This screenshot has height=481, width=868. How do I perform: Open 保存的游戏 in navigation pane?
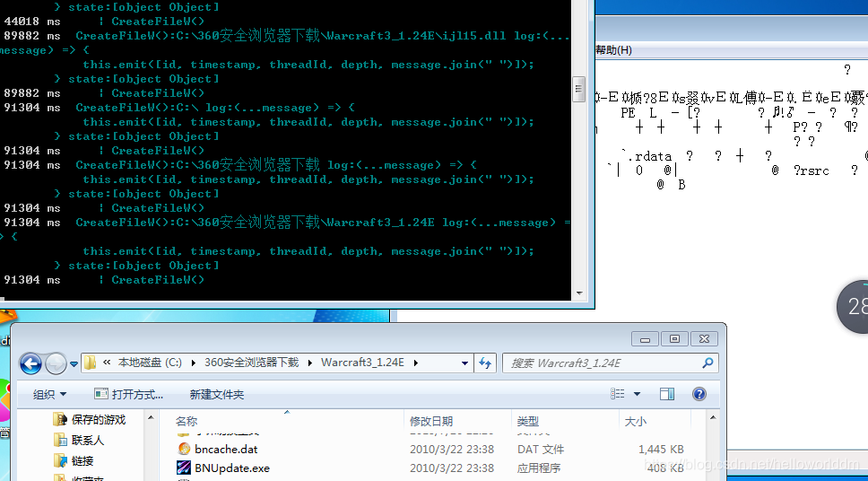coord(90,419)
